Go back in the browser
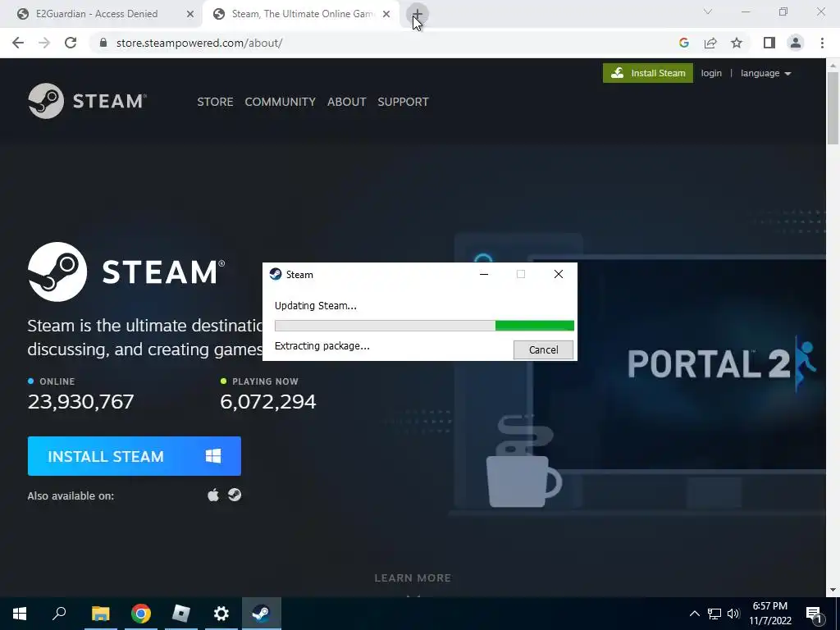840x630 pixels. click(x=18, y=43)
